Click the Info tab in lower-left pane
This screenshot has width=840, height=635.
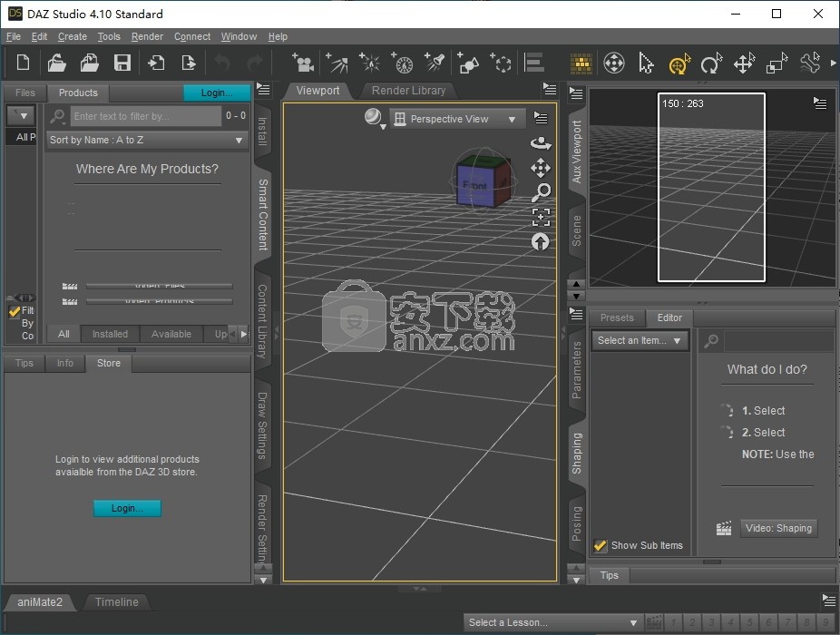pos(64,363)
